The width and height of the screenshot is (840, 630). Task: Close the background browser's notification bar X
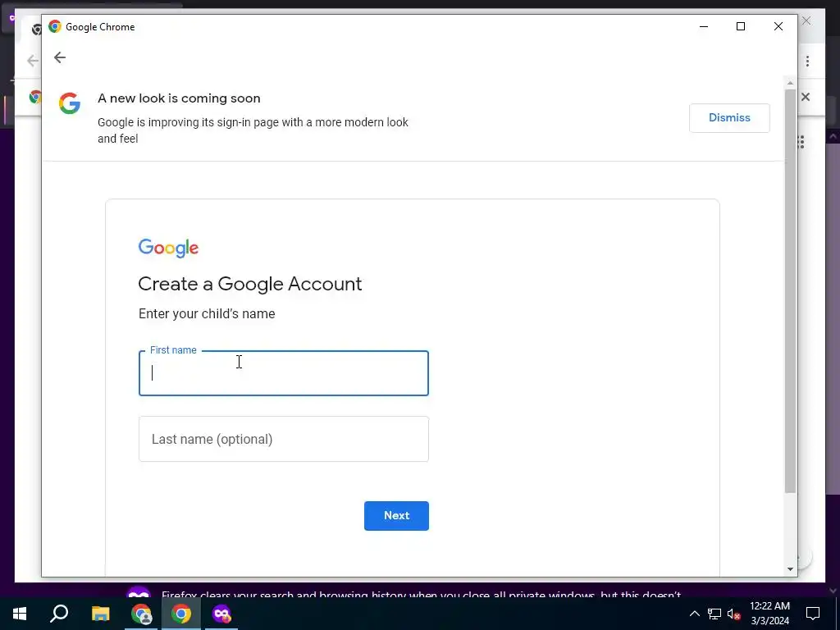806,97
